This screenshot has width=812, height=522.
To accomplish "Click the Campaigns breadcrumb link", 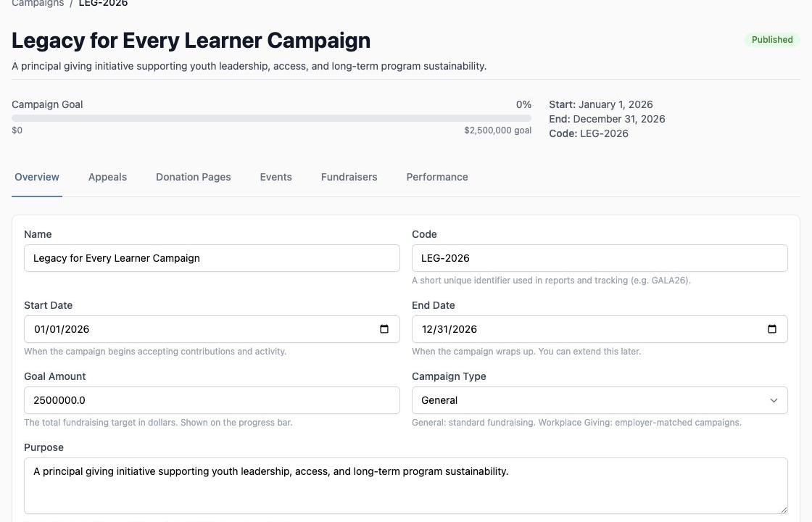I will (x=38, y=3).
